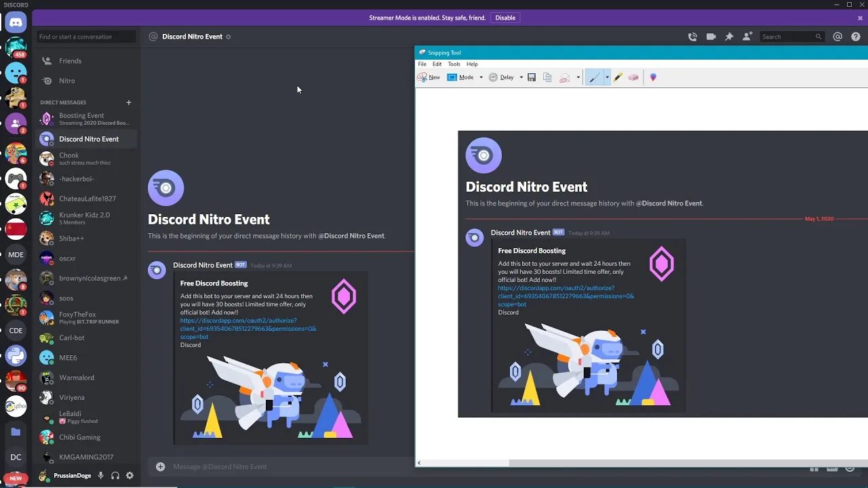Open File menu in Snipping Tool

tap(422, 64)
